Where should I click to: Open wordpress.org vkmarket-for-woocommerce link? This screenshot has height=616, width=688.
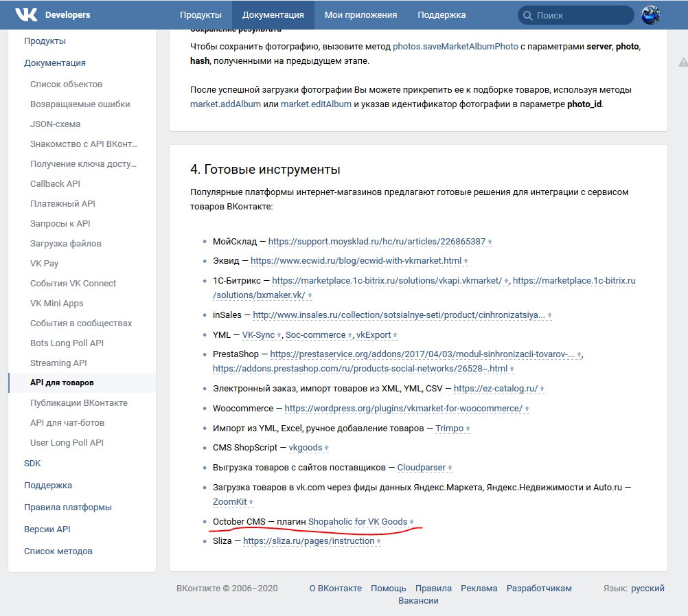(404, 408)
